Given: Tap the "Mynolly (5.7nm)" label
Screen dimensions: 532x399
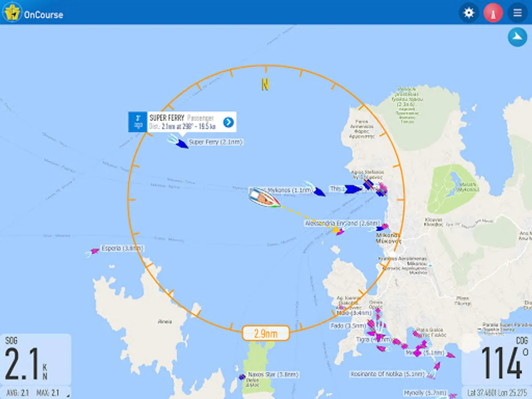Looking at the screenshot, I should pyautogui.click(x=425, y=393).
